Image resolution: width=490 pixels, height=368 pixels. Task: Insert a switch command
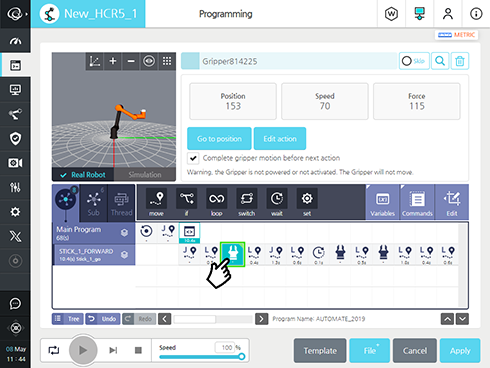point(246,202)
